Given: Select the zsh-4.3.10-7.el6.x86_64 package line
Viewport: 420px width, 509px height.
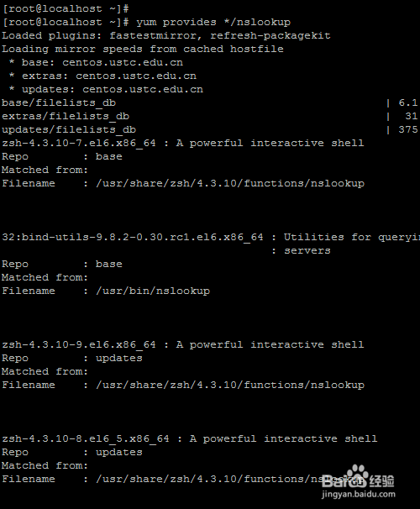Looking at the screenshot, I should point(183,143).
